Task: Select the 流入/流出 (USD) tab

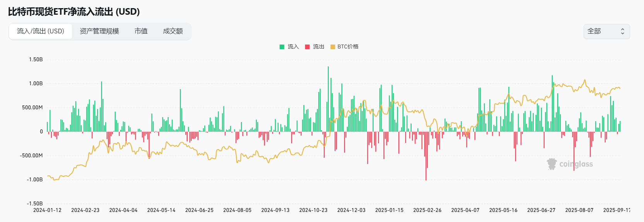Action: click(x=41, y=31)
